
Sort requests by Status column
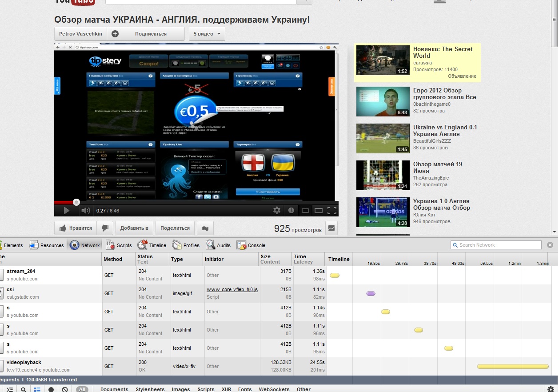pyautogui.click(x=153, y=259)
